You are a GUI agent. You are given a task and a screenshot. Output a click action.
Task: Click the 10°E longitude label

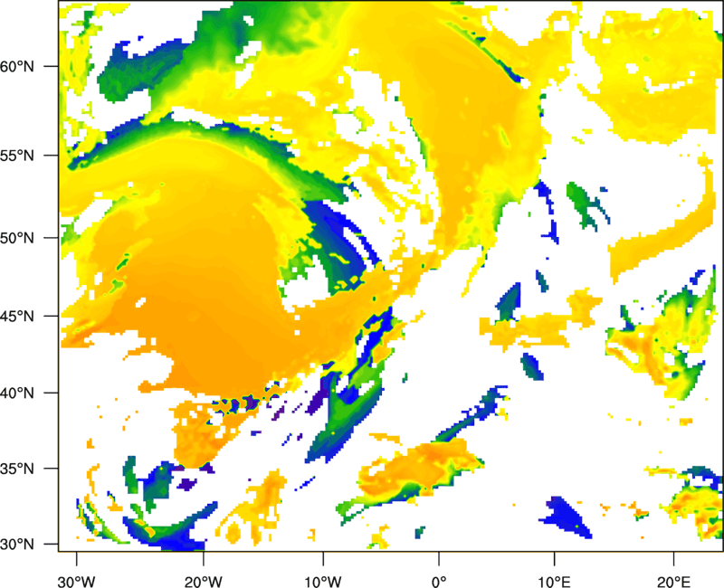click(554, 582)
